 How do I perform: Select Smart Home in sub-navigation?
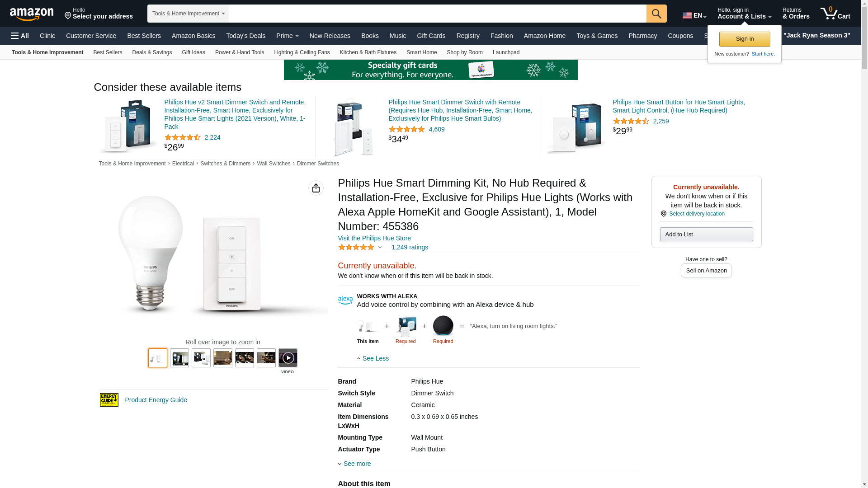click(x=421, y=52)
